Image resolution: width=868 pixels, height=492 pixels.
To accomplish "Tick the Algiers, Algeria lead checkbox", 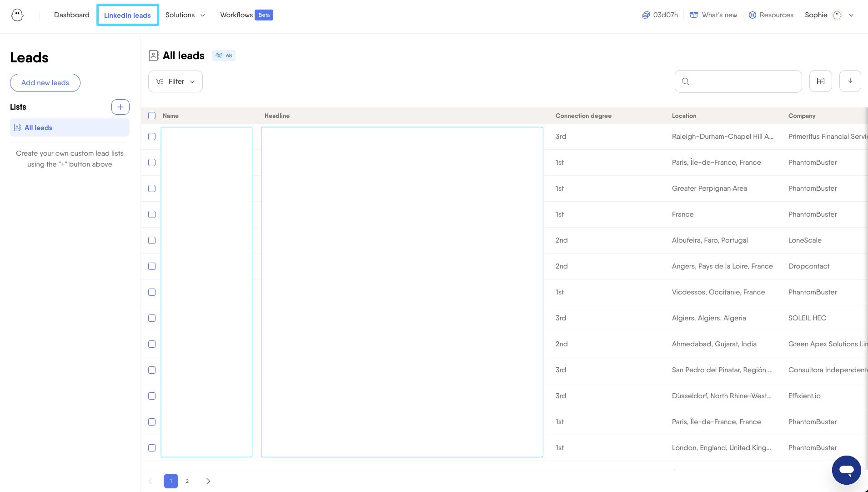I will [152, 318].
